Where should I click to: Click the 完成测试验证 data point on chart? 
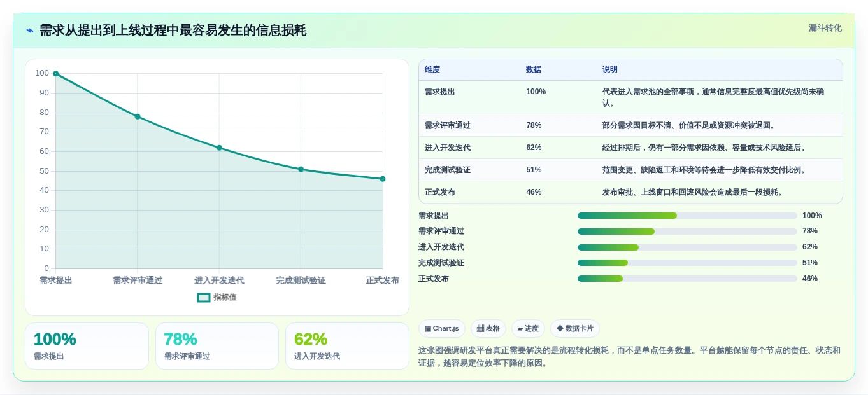coord(301,169)
